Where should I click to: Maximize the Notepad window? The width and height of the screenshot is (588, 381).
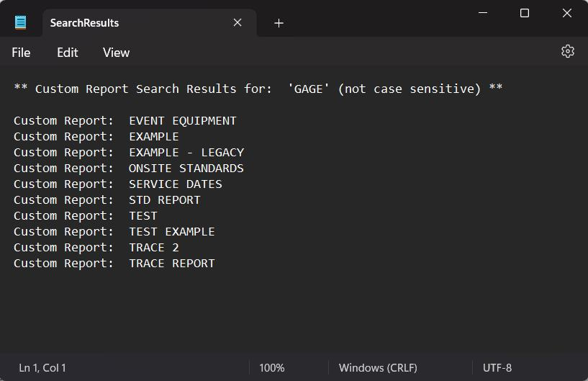click(x=525, y=13)
